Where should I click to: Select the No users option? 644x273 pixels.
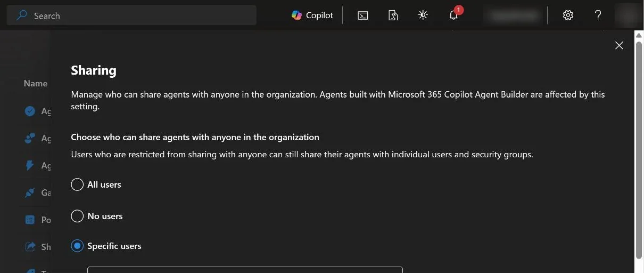pos(77,216)
